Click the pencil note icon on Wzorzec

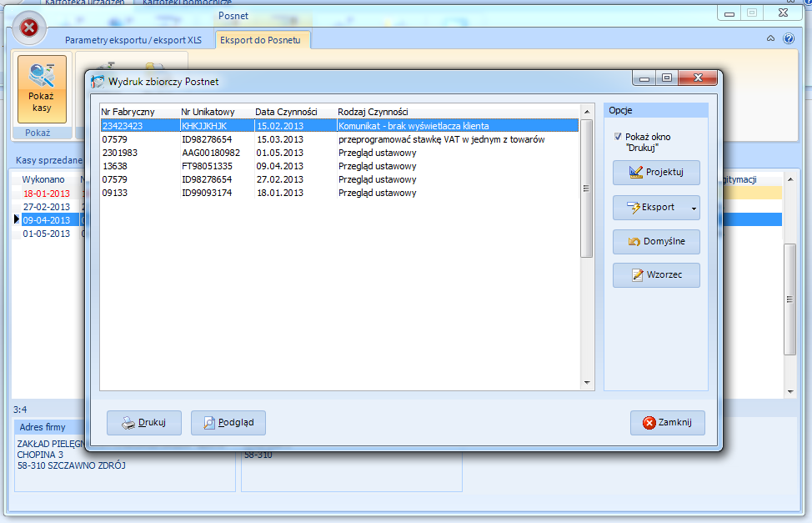[638, 275]
